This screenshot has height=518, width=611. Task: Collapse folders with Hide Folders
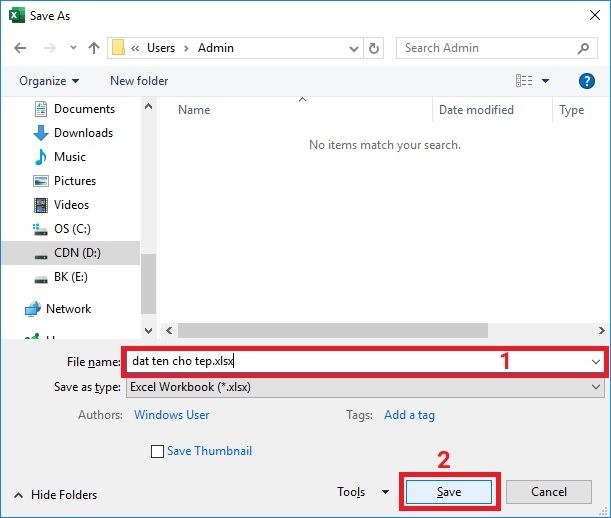[56, 495]
